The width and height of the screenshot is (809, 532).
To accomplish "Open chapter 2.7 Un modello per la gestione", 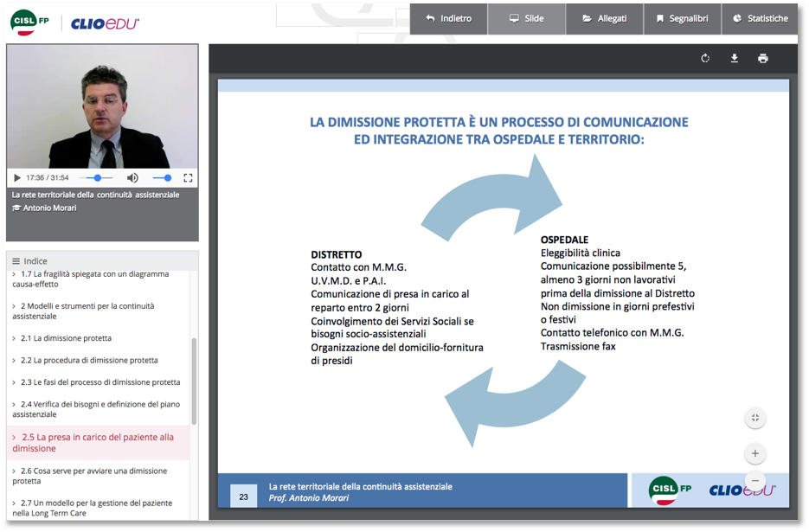I will [98, 508].
